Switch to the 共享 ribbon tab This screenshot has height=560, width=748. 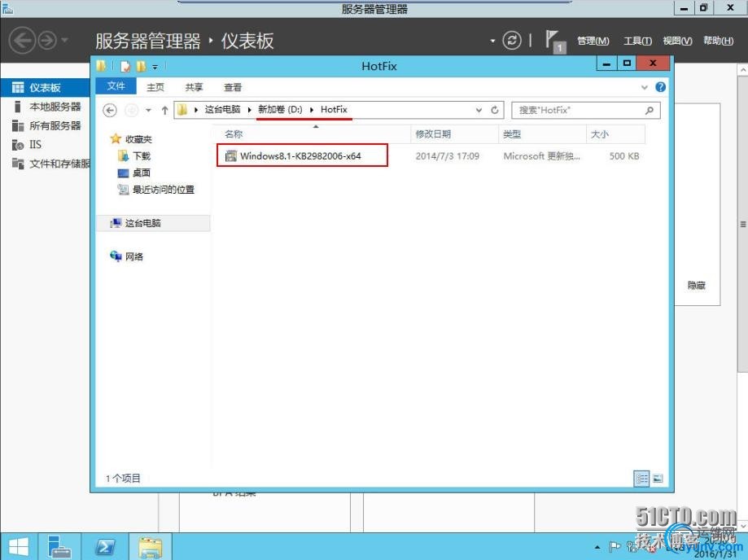(194, 87)
